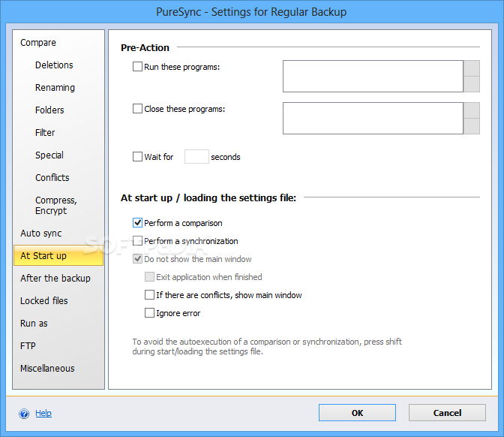This screenshot has height=437, width=504.
Task: Open the Deletions settings page
Action: coord(54,65)
